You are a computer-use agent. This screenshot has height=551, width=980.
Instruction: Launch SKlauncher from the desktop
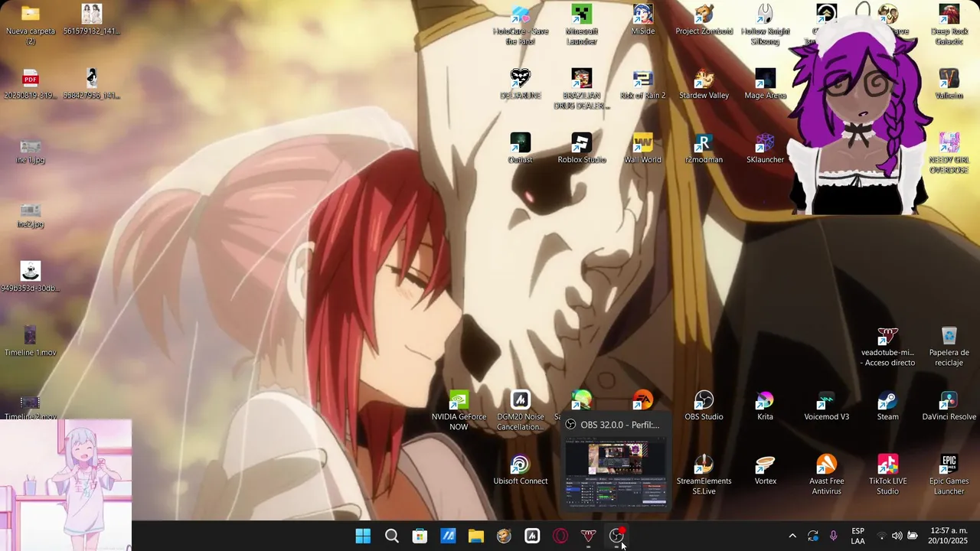click(x=765, y=148)
